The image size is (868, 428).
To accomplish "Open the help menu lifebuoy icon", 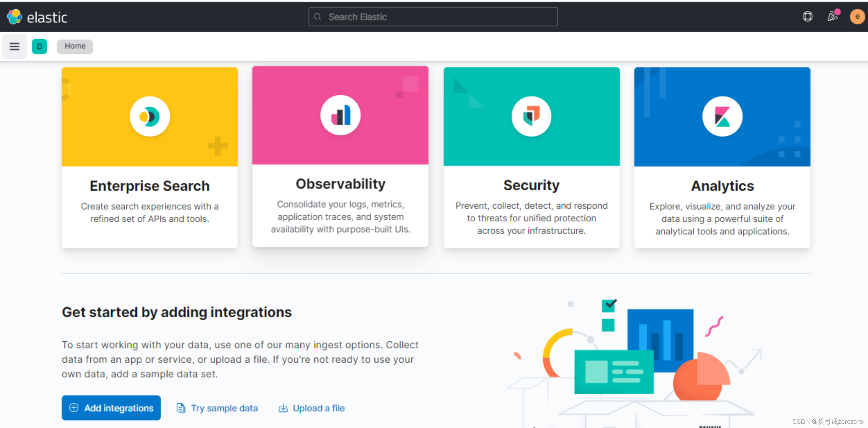I will pos(807,16).
